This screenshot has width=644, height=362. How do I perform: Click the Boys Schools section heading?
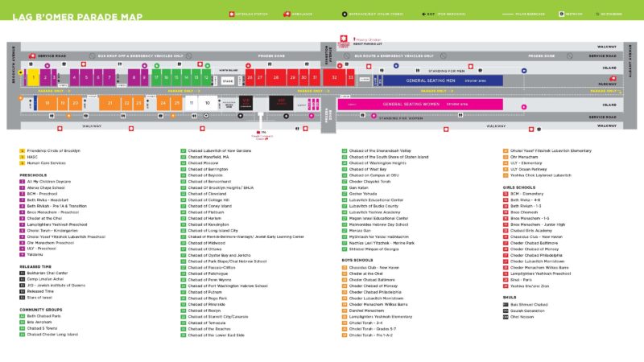(357, 260)
